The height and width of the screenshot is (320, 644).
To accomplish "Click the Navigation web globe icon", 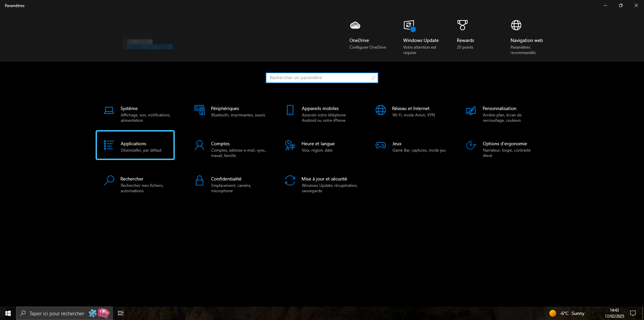I will point(516,25).
